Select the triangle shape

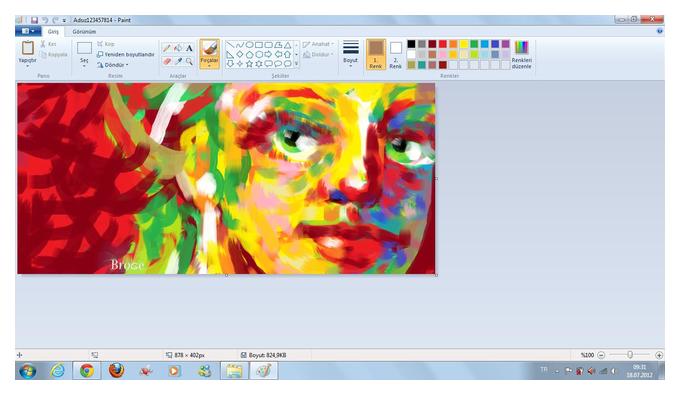pos(288,45)
